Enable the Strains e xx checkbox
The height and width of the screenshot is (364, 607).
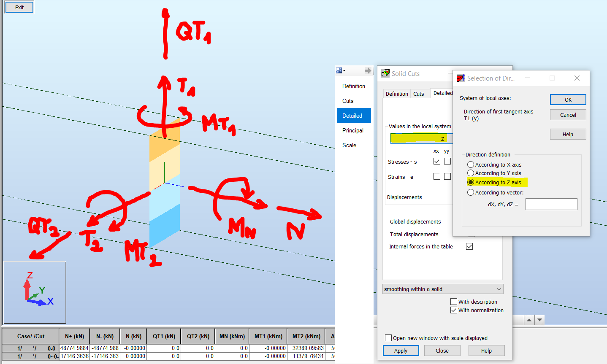[437, 176]
